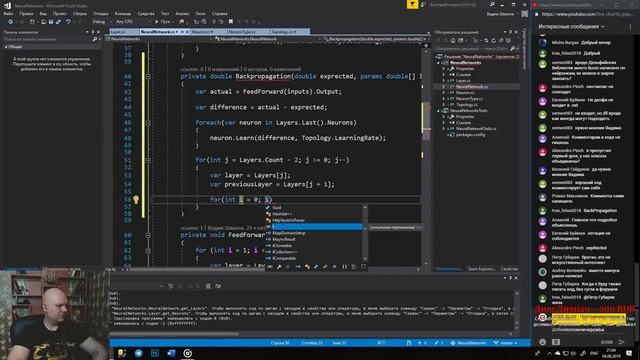Click the Save icon in toolbar
The image size is (640, 360).
pyautogui.click(x=51, y=22)
